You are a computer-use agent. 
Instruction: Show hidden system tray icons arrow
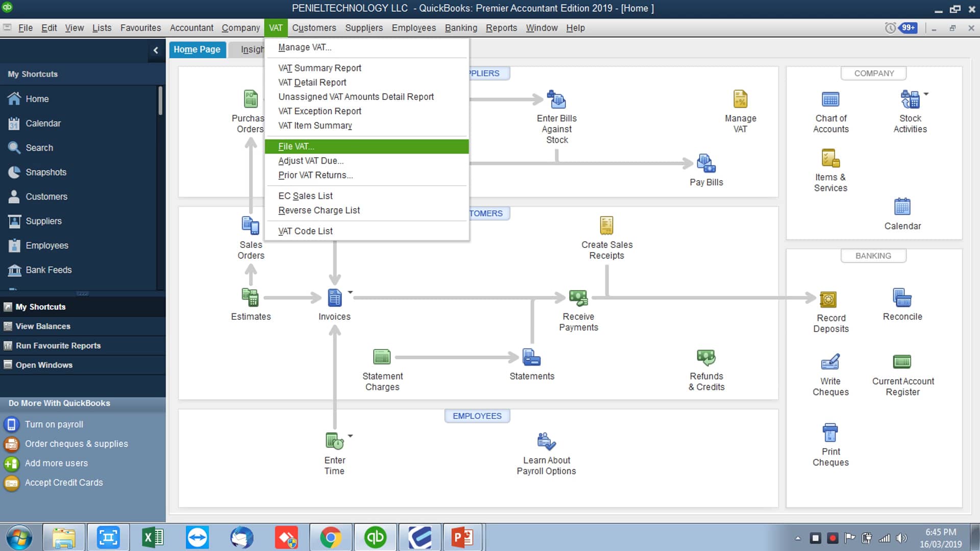797,538
